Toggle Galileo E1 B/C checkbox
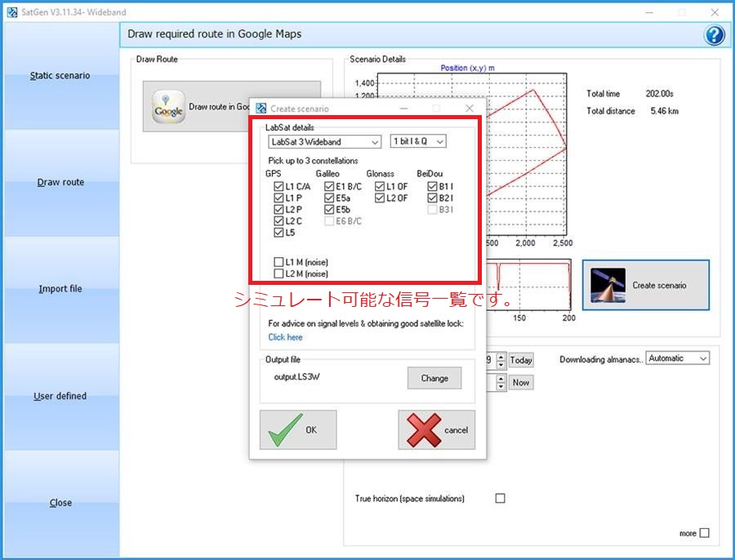Screen dimensions: 735x560 click(329, 186)
